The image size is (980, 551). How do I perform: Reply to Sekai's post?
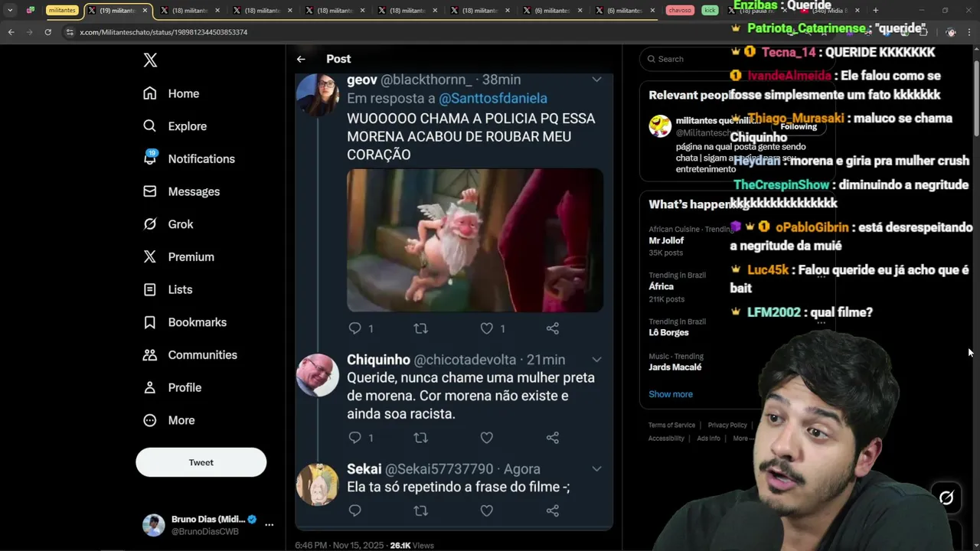click(354, 510)
